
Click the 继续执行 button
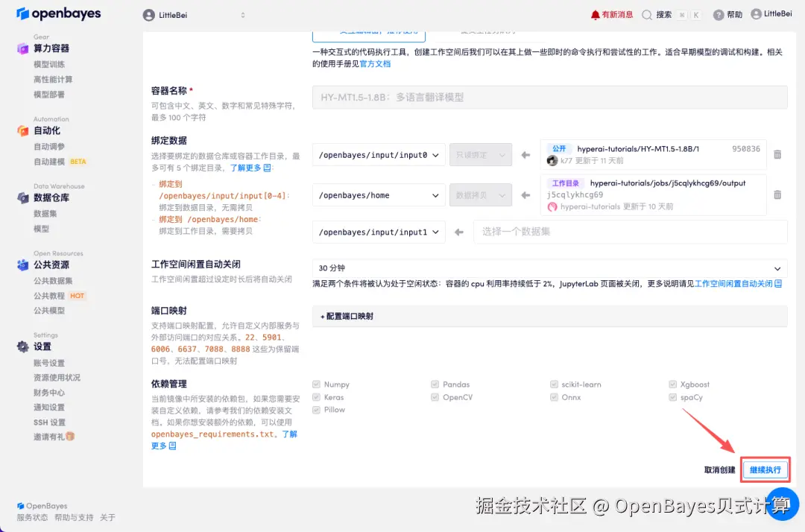[765, 470]
